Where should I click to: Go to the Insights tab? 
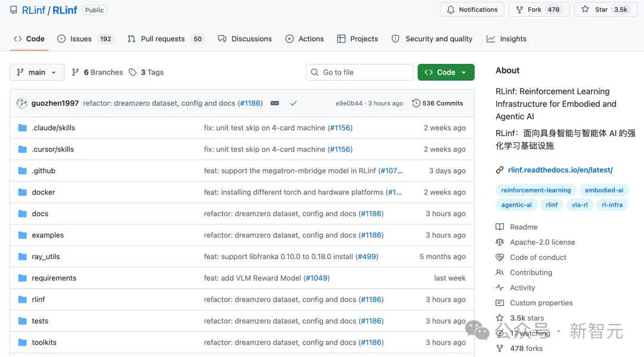pyautogui.click(x=506, y=39)
